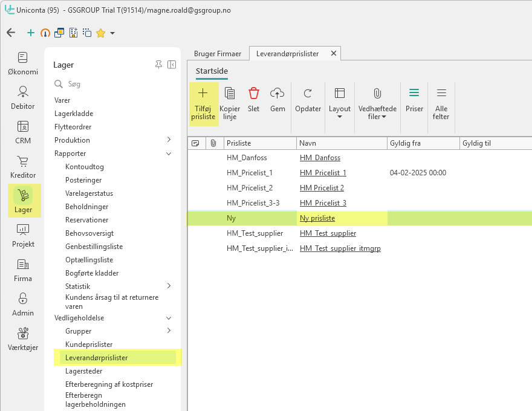Image resolution: width=532 pixels, height=411 pixels.
Task: Select the 04-02-2025 00:00 date cell
Action: (418, 173)
